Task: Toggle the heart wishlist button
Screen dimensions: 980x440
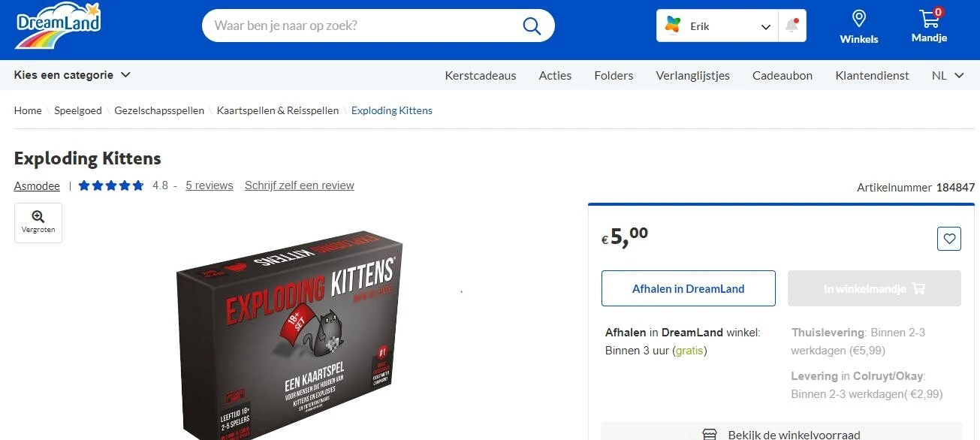Action: [x=949, y=239]
